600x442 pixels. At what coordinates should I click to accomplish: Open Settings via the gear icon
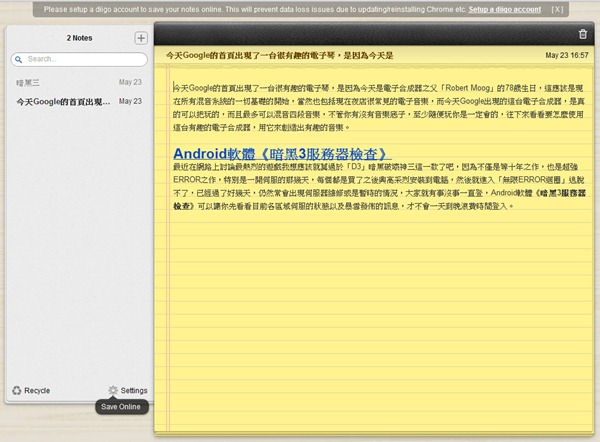pos(113,390)
